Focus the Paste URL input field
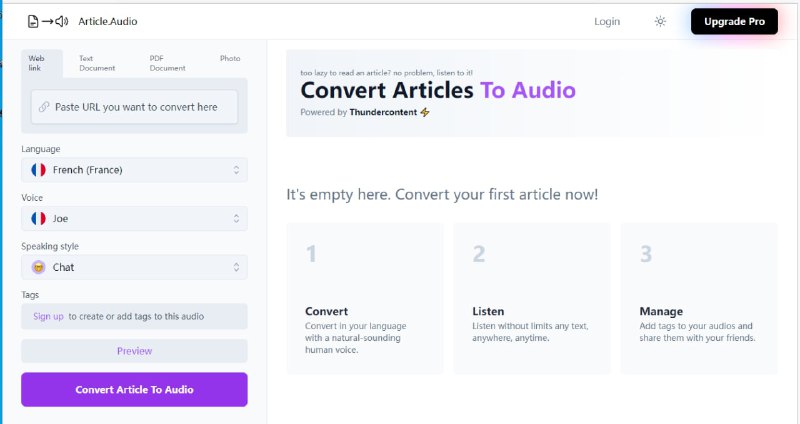This screenshot has width=800, height=424. [140, 107]
